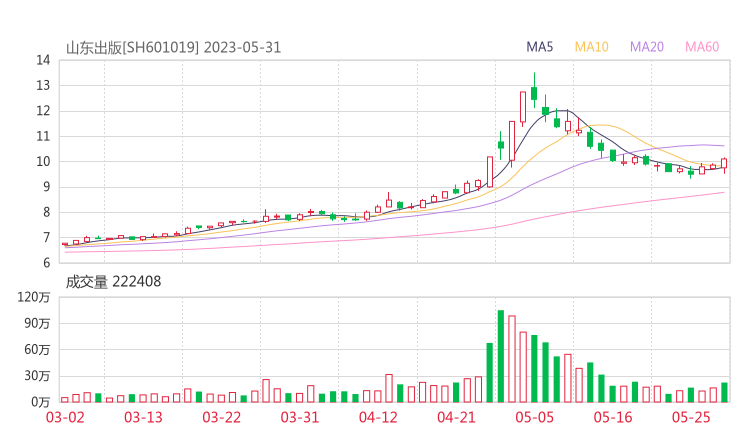Click price axis value 14
Viewport: 740px width, 440px height.
[x=43, y=60]
